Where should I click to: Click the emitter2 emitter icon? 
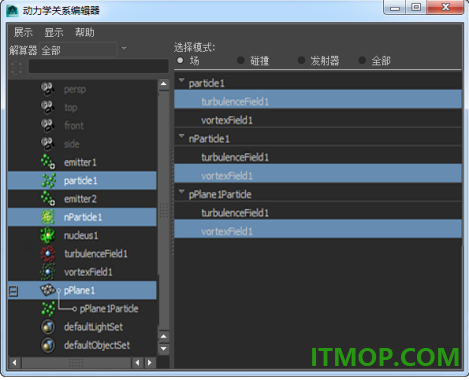[48, 199]
